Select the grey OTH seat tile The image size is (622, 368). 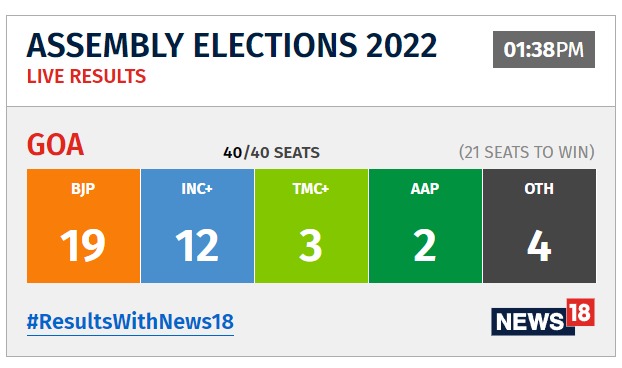[x=539, y=226]
